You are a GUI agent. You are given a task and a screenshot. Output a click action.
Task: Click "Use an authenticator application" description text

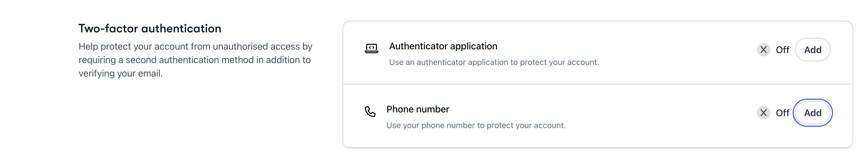tap(494, 63)
